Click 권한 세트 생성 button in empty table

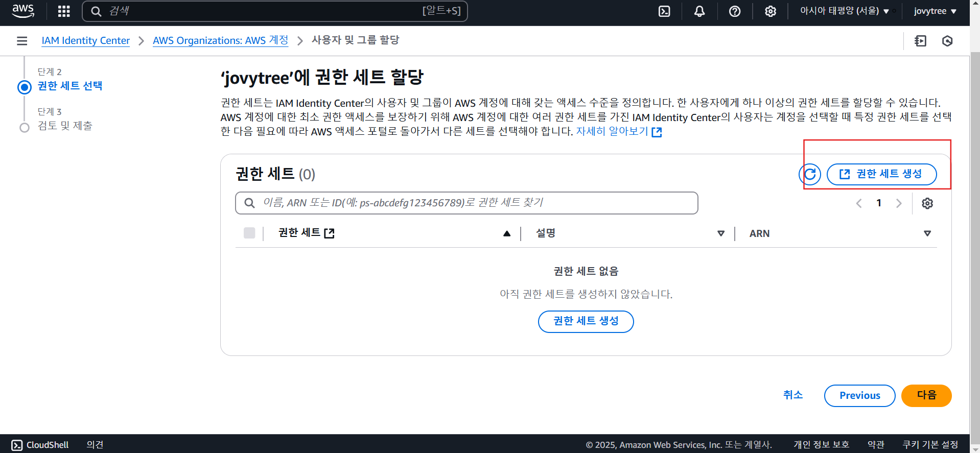(586, 321)
